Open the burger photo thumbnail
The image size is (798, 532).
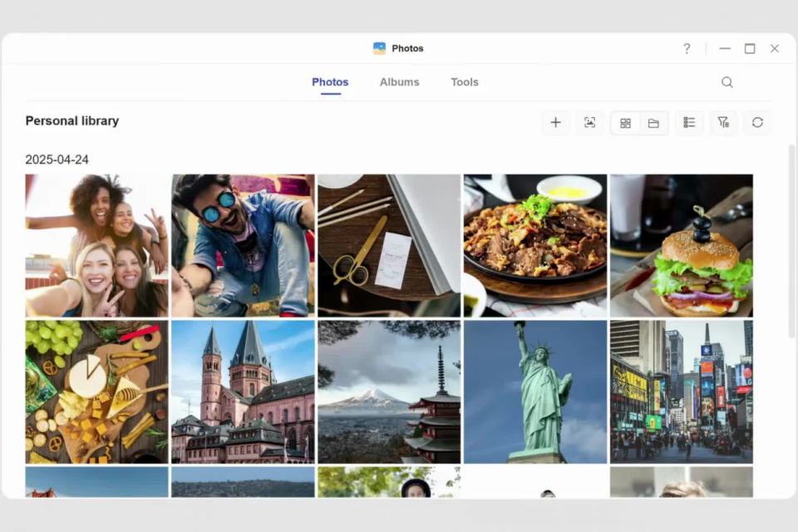(681, 245)
